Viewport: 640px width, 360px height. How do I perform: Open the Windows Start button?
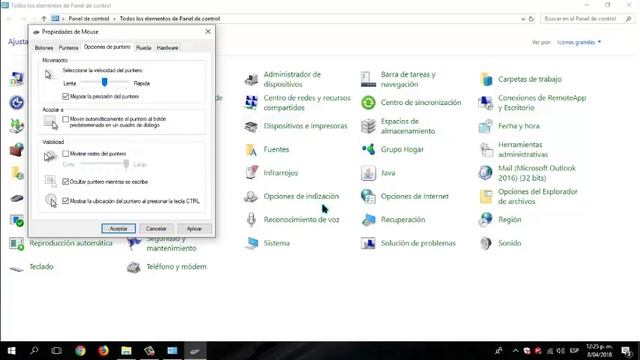pos(11,351)
